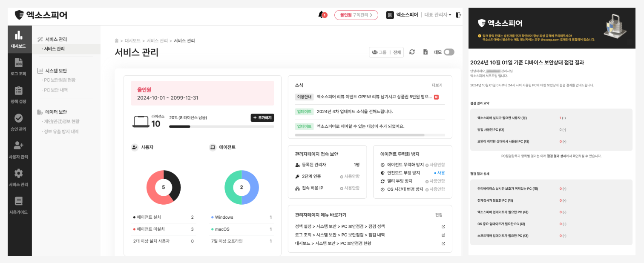The image size is (644, 263).
Task: Click 편집 in the menu shortcuts panel
Action: (x=439, y=215)
